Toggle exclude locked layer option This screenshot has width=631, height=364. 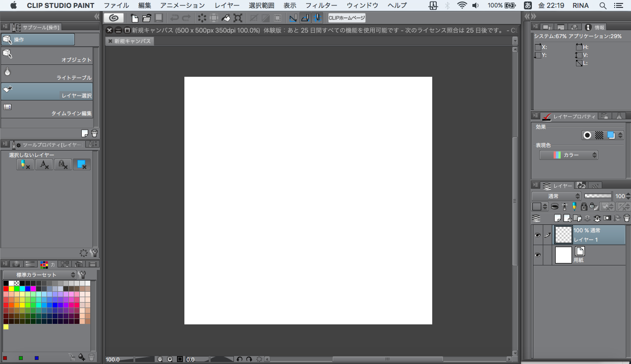point(63,165)
